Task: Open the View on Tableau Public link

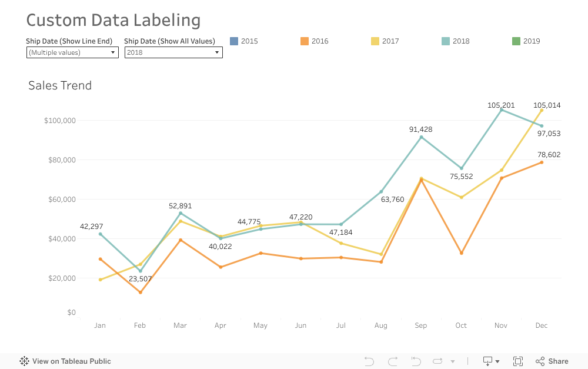Action: (x=71, y=361)
